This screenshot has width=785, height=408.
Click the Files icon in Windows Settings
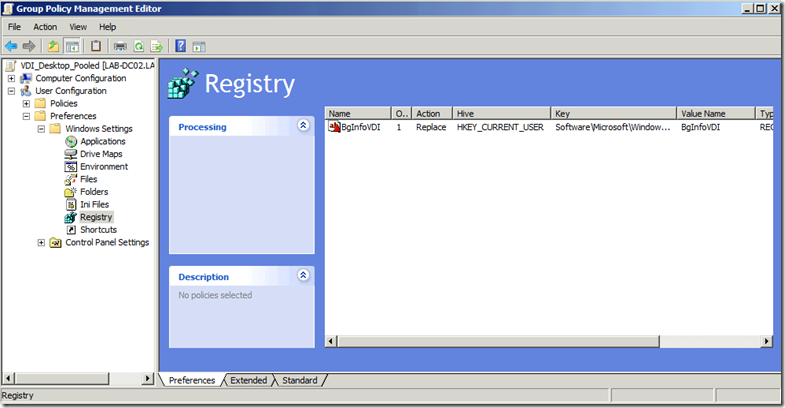[71, 179]
